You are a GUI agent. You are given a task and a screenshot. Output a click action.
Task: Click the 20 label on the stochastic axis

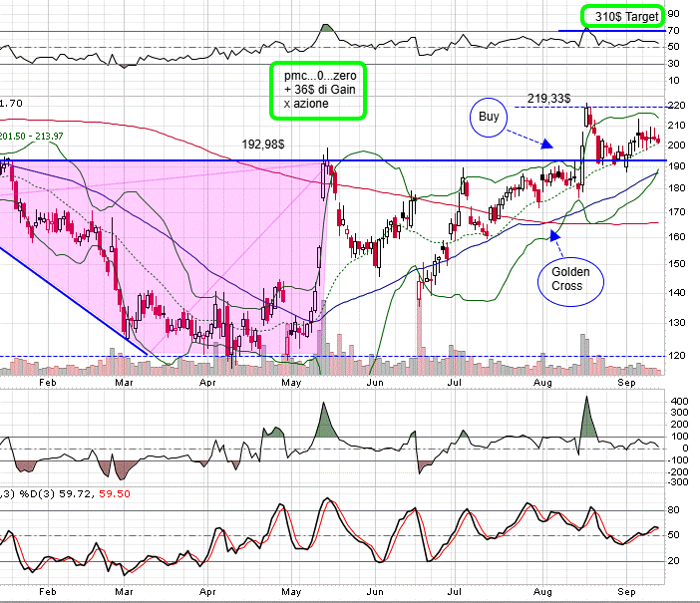(673, 561)
